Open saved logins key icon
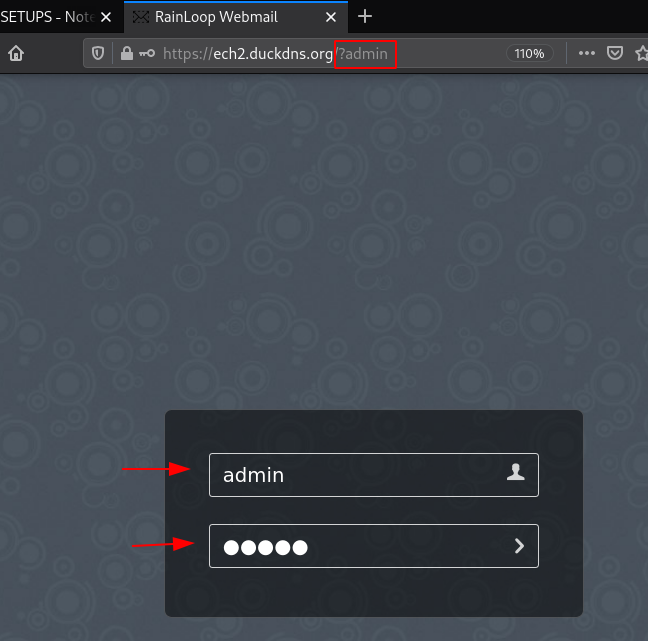 147,53
